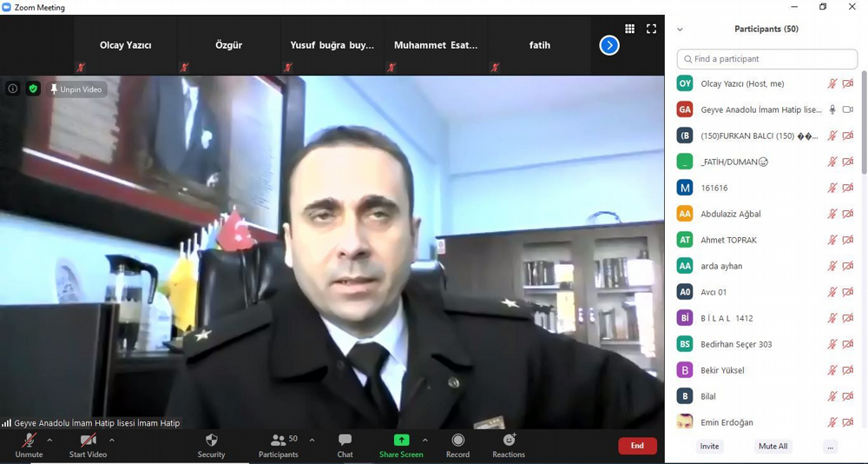
Task: Click muted mic icon for B İ L A L 1412
Action: 832,318
